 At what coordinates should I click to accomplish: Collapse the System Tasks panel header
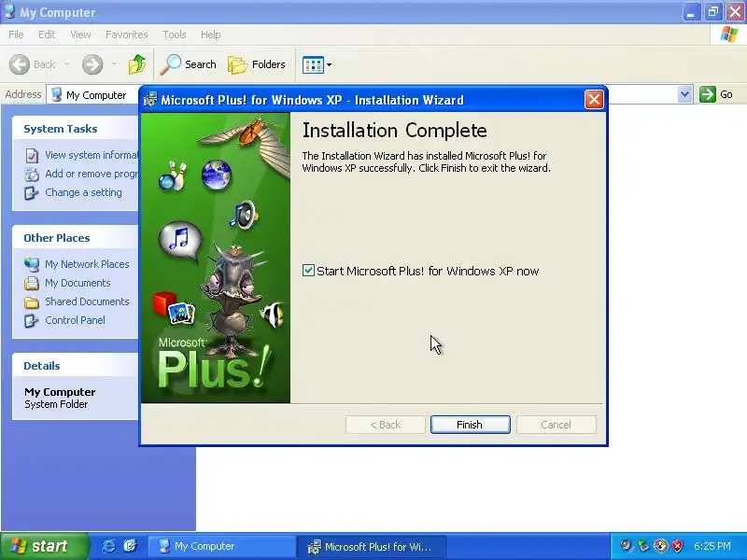click(76, 129)
